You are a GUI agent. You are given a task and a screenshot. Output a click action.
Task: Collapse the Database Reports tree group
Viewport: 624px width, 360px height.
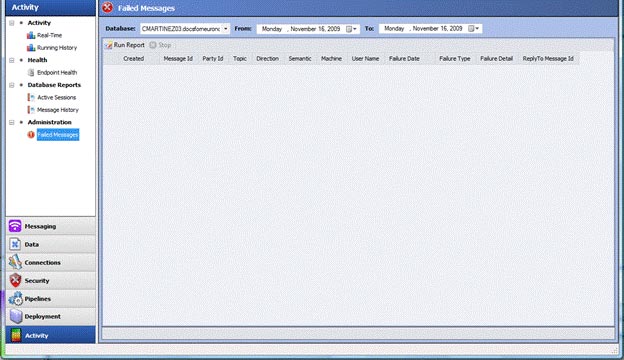[12, 85]
